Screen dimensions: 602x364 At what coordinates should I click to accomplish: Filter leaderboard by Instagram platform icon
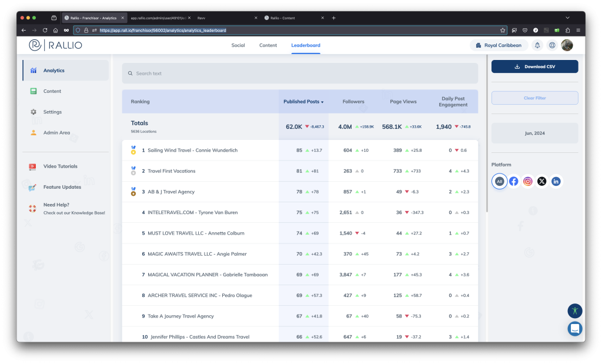pos(528,181)
